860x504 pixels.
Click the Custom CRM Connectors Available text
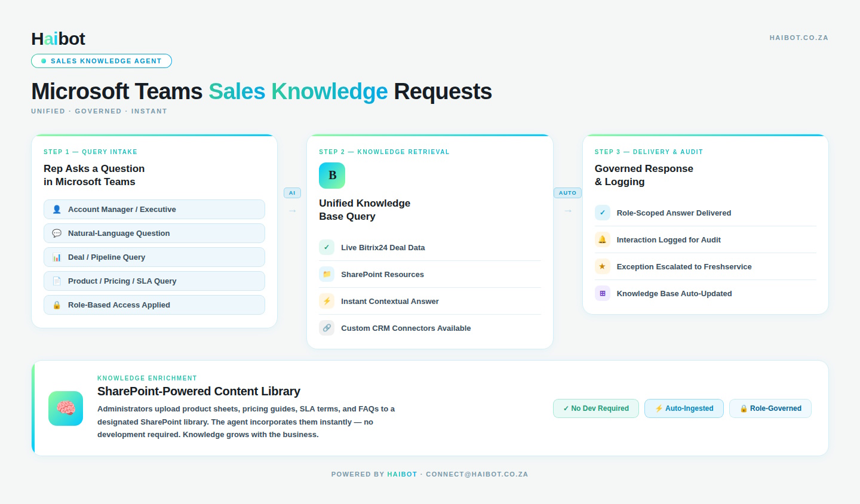click(x=406, y=328)
